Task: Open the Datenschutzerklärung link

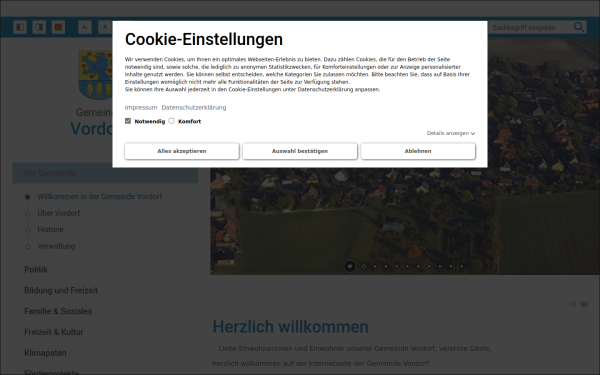Action: pos(194,108)
